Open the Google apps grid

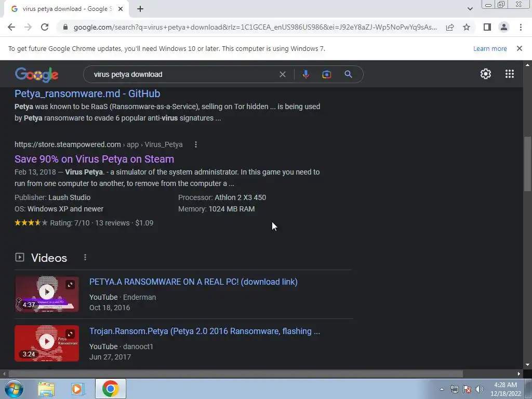coord(509,74)
